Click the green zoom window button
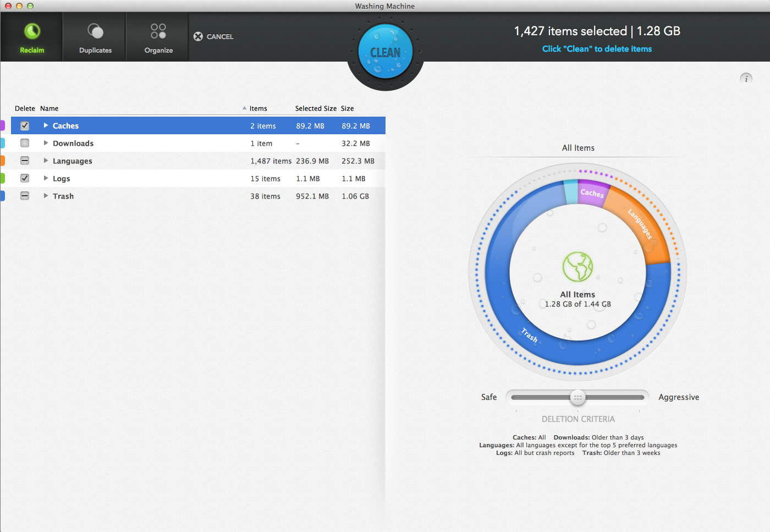Image resolution: width=770 pixels, height=532 pixels. coord(30,6)
